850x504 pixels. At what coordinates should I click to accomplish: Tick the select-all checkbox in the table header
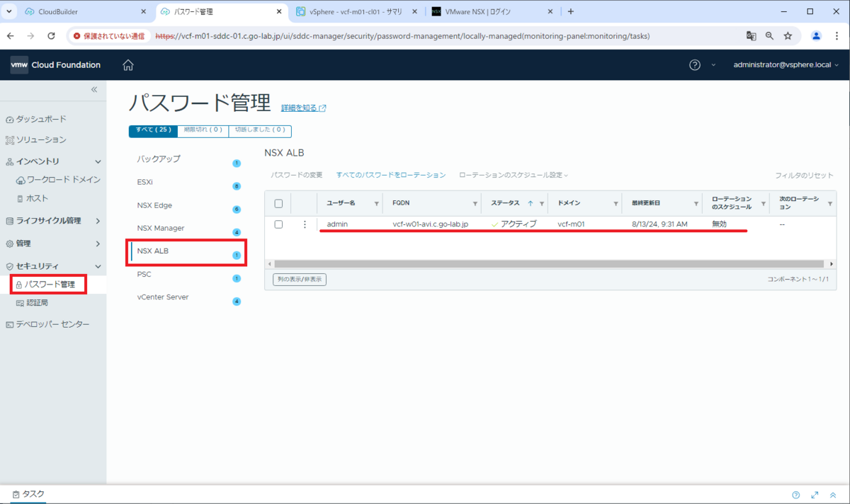click(278, 204)
